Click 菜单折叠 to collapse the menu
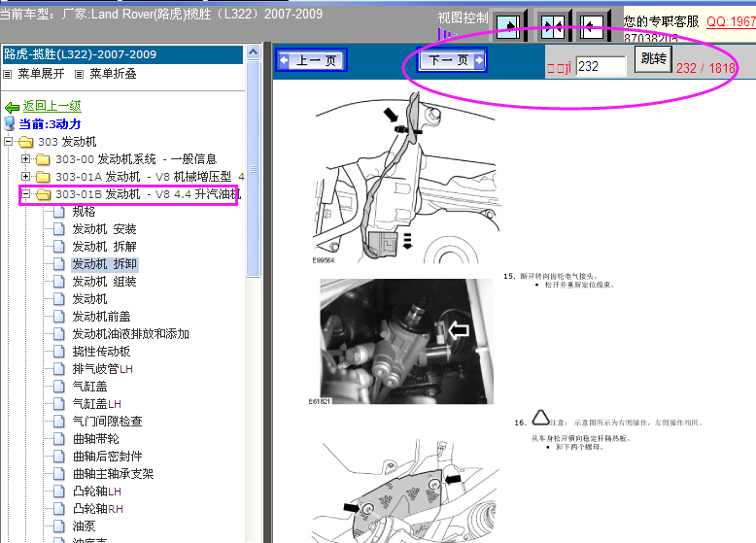This screenshot has width=756, height=543. tap(114, 74)
